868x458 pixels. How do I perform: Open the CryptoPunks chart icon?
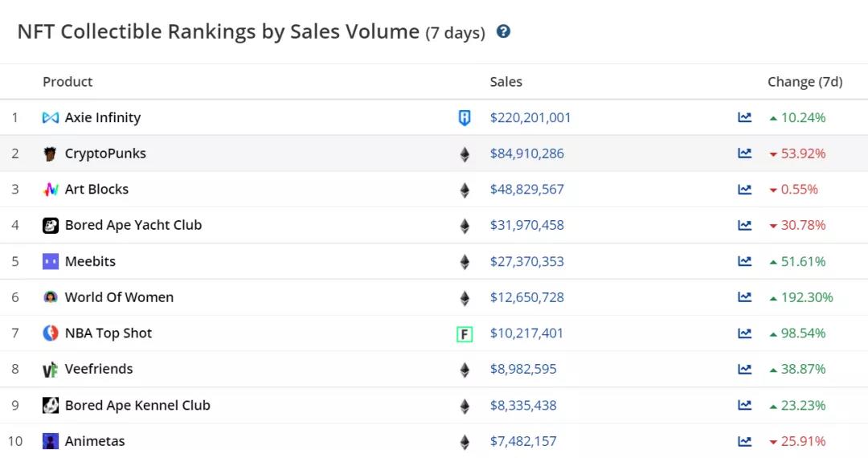pos(744,153)
